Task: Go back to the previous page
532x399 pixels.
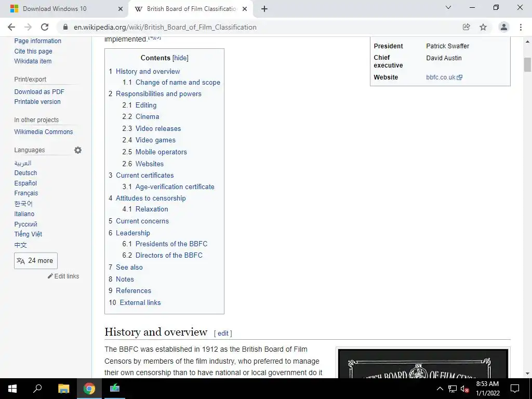Action: coord(11,27)
